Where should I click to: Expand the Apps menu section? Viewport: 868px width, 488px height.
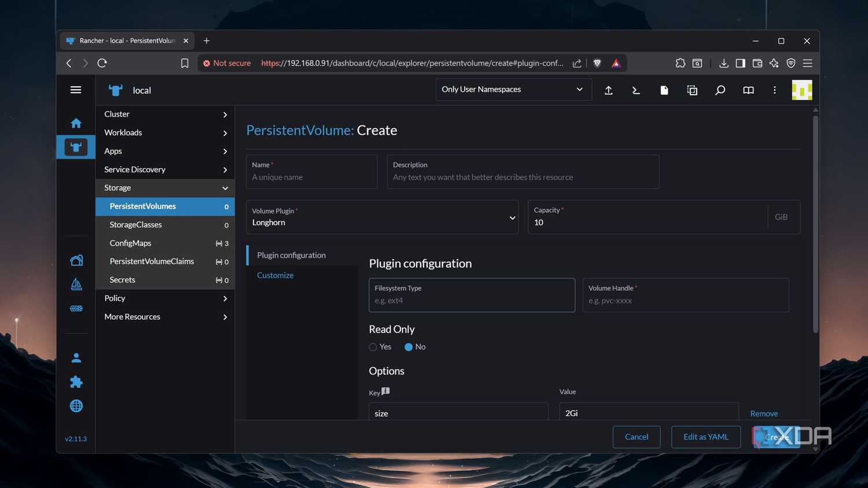point(165,151)
